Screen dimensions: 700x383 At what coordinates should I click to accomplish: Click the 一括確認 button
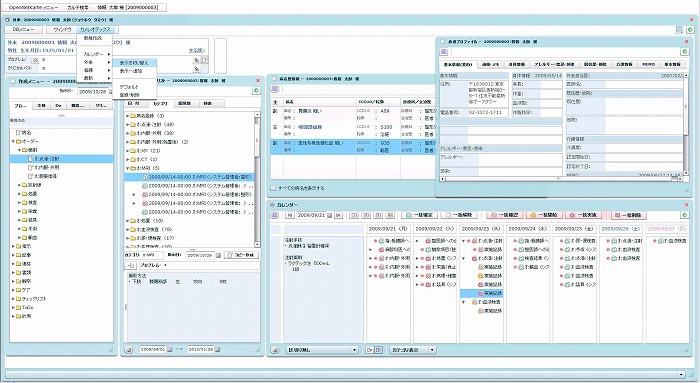[504, 215]
